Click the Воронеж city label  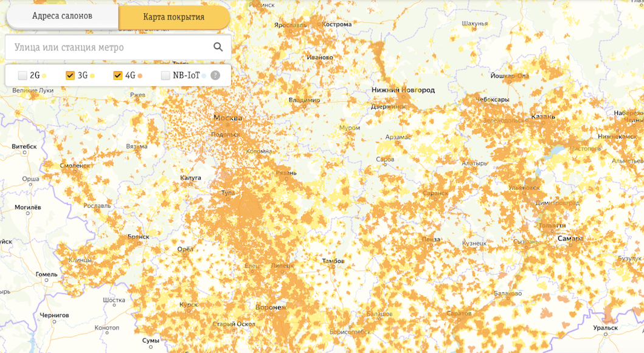pos(271,307)
